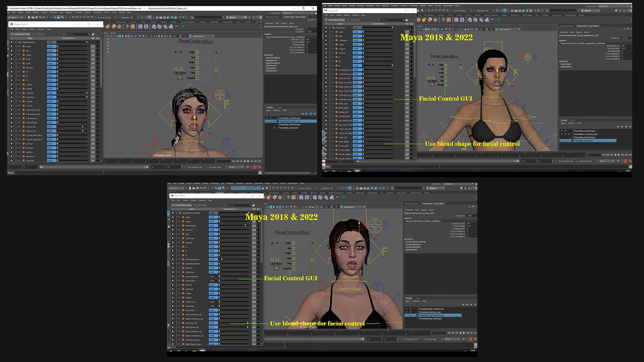Click Snap to curves magnet icon in top-left Maya
Viewport: 644px width, 362px height.
tap(77, 17)
